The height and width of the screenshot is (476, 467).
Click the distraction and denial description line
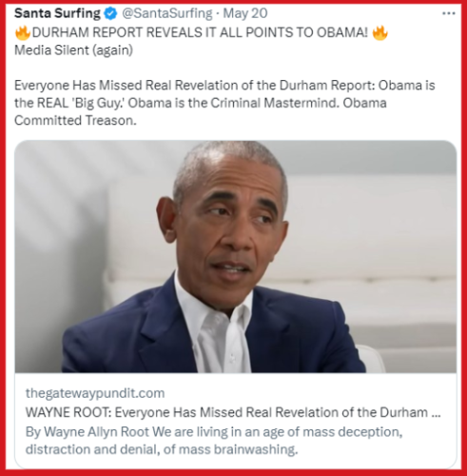(x=162, y=449)
